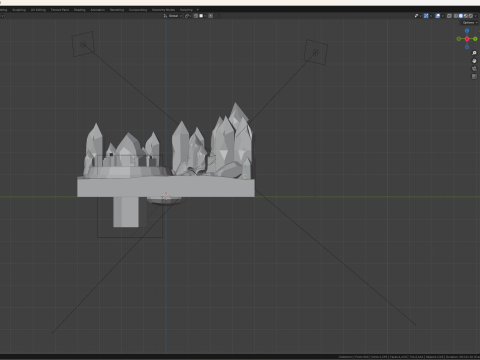This screenshot has height=360, width=480.
Task: Toggle X-ray mode
Action: point(449,16)
